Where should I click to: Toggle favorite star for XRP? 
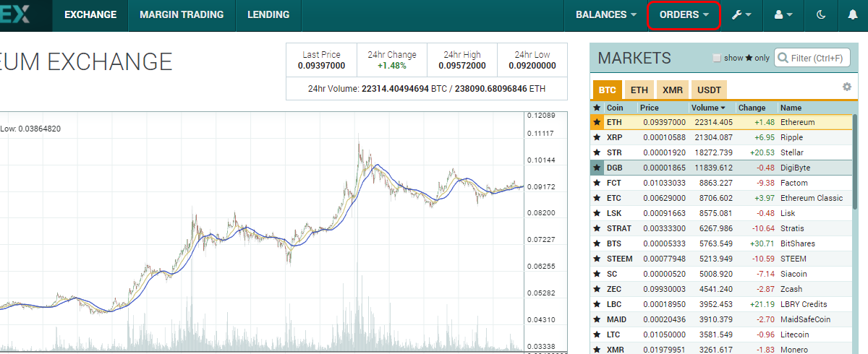coord(597,137)
